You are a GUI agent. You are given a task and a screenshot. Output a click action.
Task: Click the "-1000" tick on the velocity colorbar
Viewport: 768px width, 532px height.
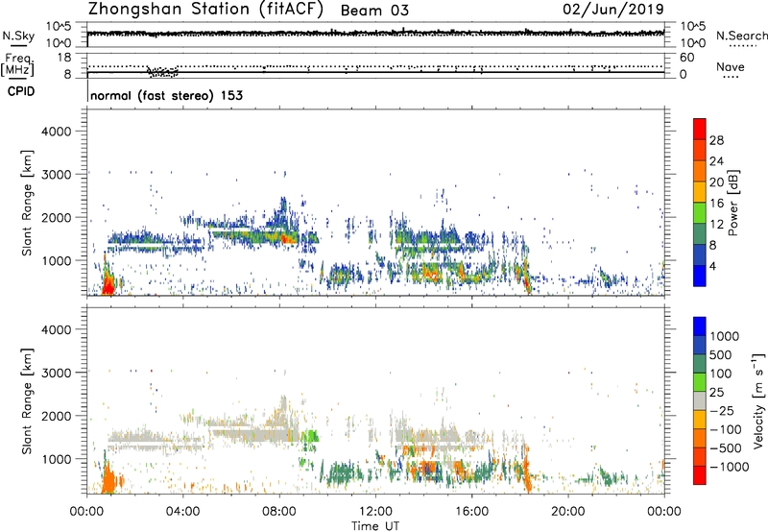pyautogui.click(x=730, y=467)
